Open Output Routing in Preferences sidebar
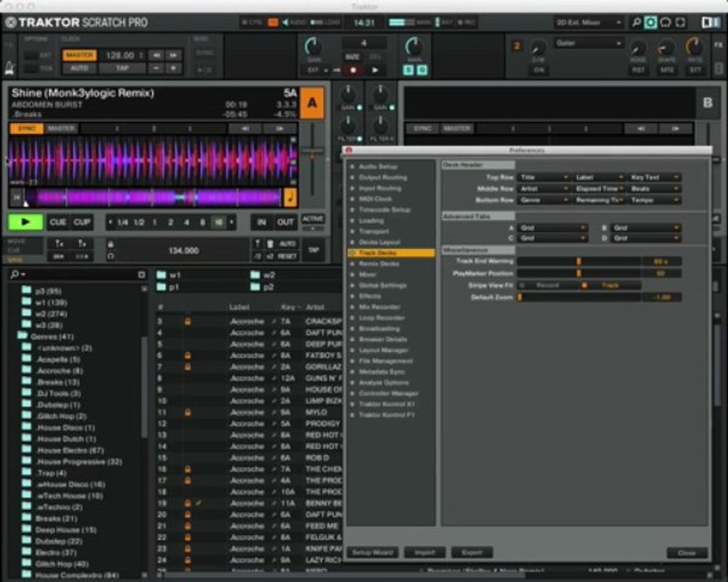Image resolution: width=728 pixels, height=582 pixels. click(x=383, y=177)
